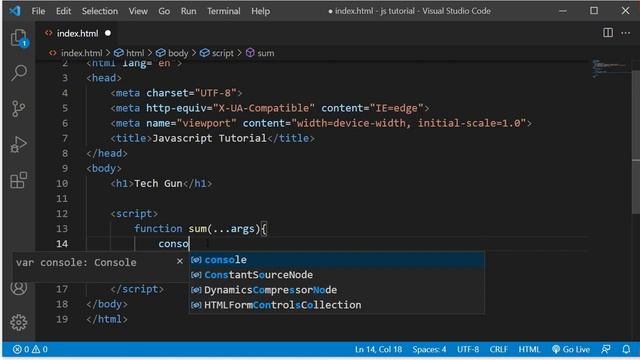Start Go Live server
The width and height of the screenshot is (640, 360).
(571, 349)
